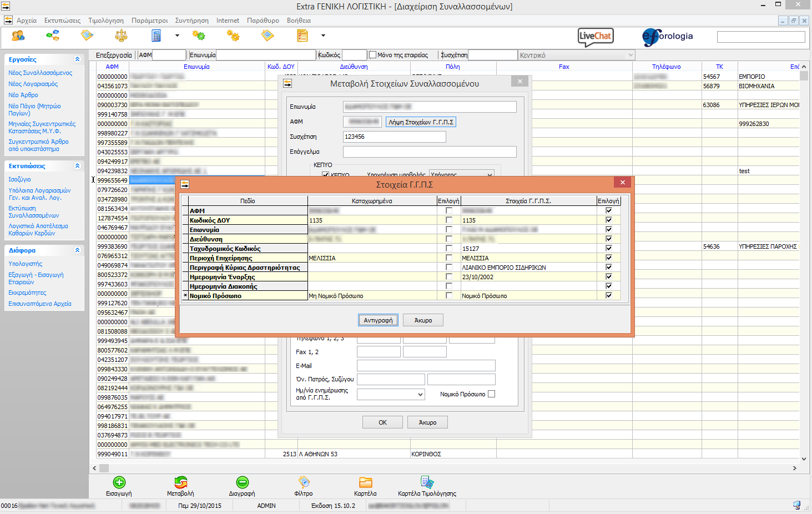
Task: Collapse the Εκτυπώσεις sidebar panel
Action: point(77,166)
